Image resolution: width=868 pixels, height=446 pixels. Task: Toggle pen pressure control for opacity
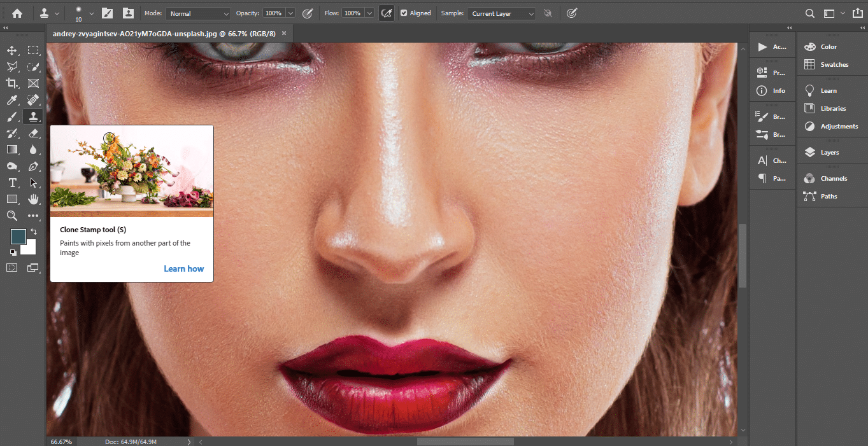tap(308, 13)
